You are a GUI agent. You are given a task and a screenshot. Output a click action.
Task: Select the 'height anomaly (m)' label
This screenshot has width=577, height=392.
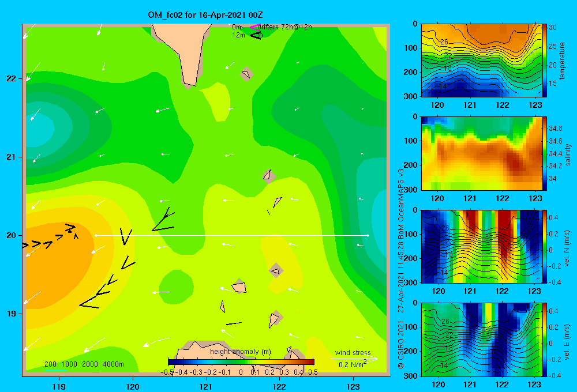[241, 352]
